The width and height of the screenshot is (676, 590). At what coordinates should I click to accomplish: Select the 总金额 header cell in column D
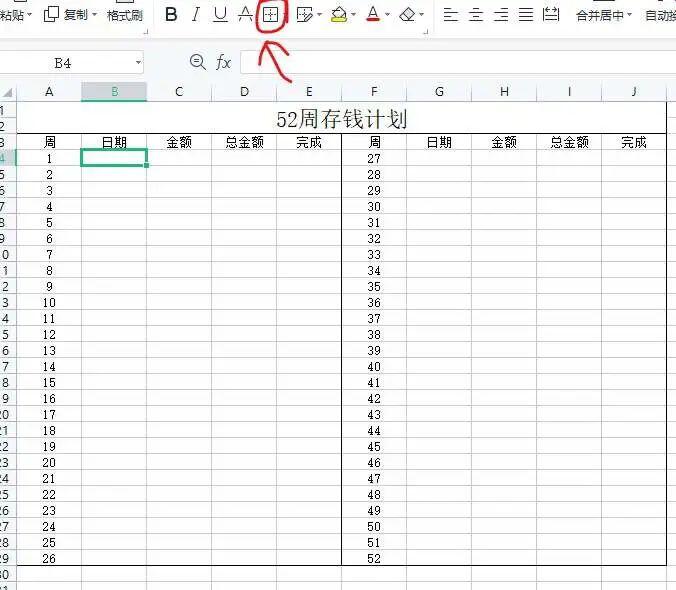[x=244, y=142]
